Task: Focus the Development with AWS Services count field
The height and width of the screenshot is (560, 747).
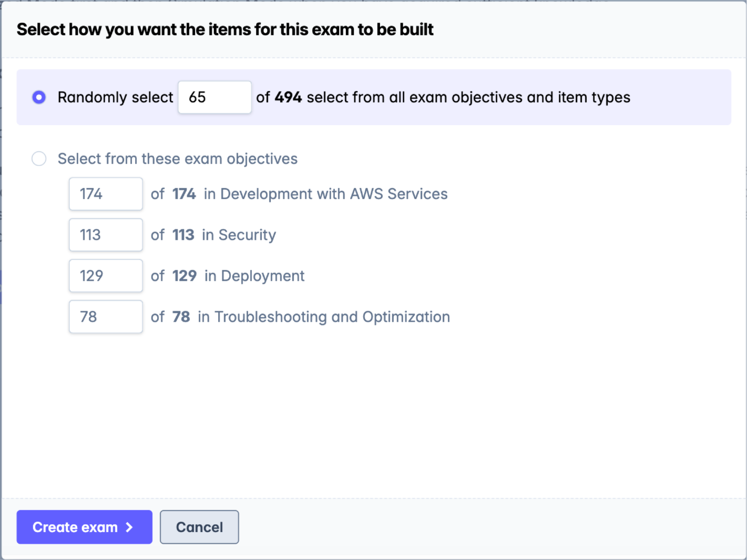Action: coord(106,194)
